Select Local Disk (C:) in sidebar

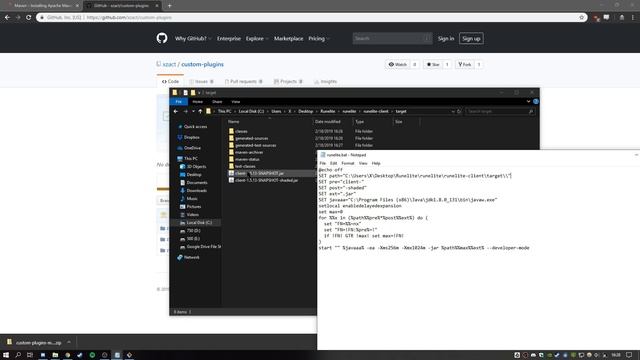(x=199, y=222)
